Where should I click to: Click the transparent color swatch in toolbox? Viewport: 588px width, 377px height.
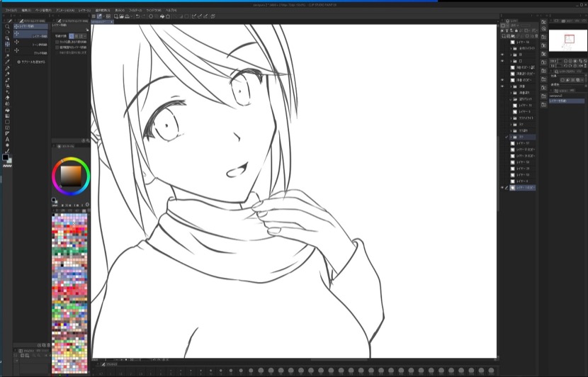coord(7,165)
